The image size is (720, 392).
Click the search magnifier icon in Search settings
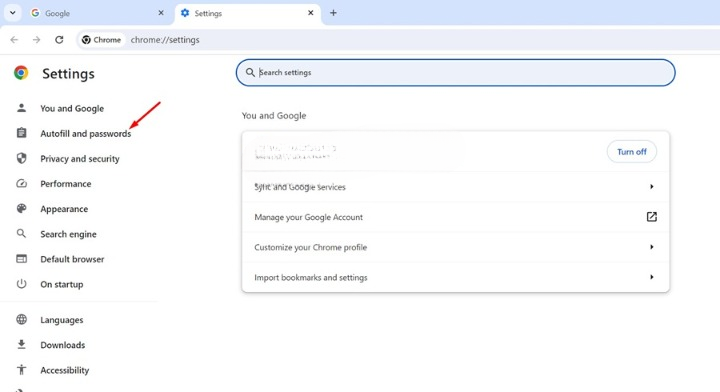(250, 73)
